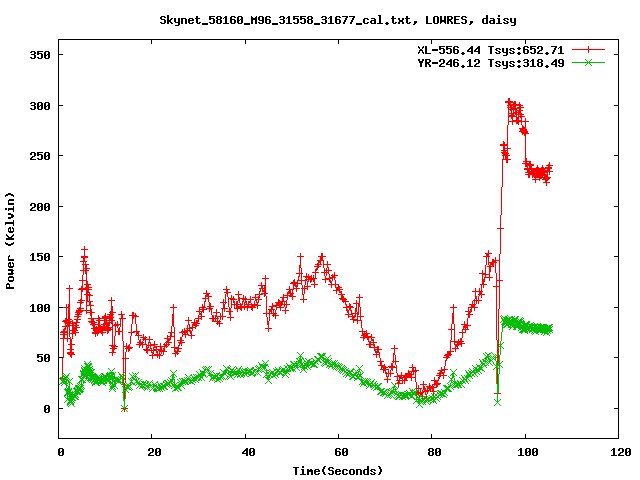The image size is (640, 480).
Task: Click y-axis tick label 350
Action: point(40,55)
